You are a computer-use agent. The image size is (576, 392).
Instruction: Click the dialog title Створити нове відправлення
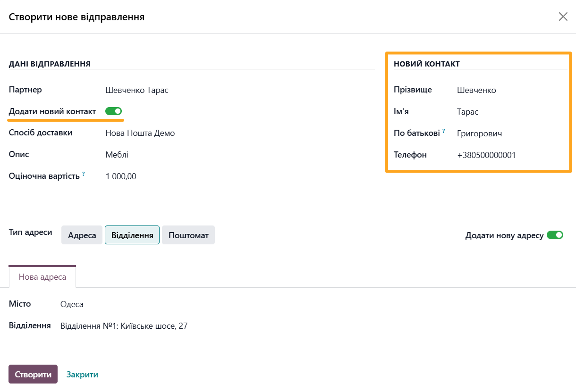tap(76, 17)
